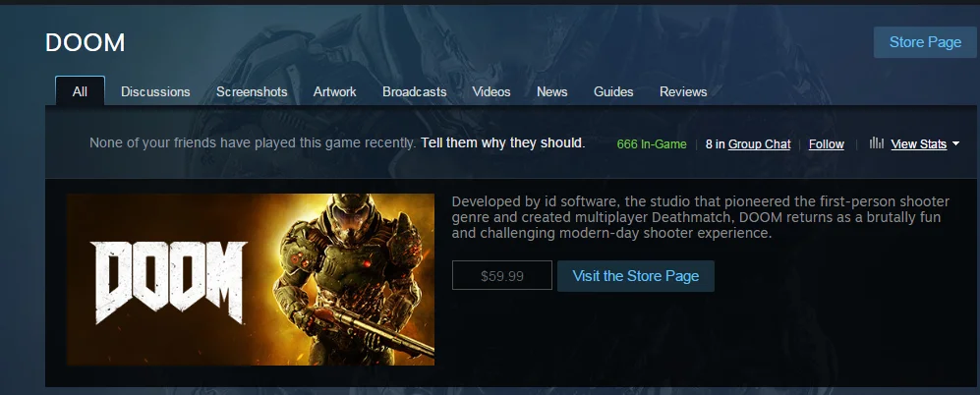Click 'Tell them why they should.' link
The height and width of the screenshot is (395, 980).
tap(503, 142)
